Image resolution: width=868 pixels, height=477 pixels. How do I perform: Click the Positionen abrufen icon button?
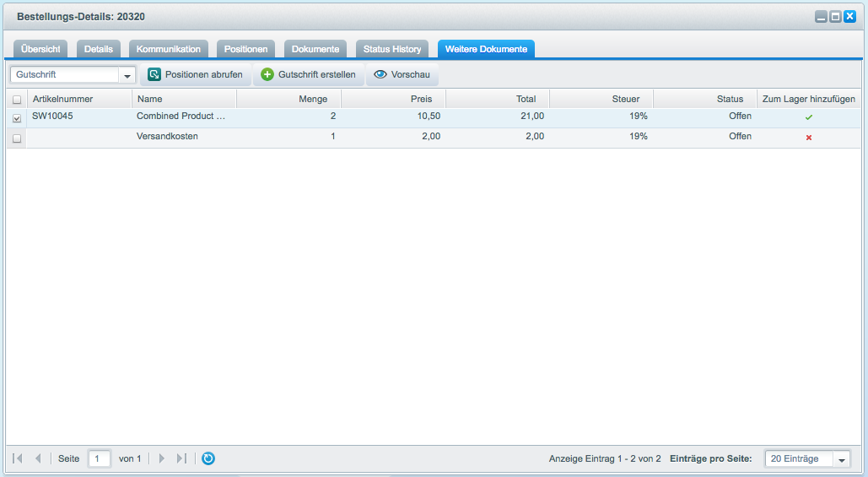[x=154, y=75]
